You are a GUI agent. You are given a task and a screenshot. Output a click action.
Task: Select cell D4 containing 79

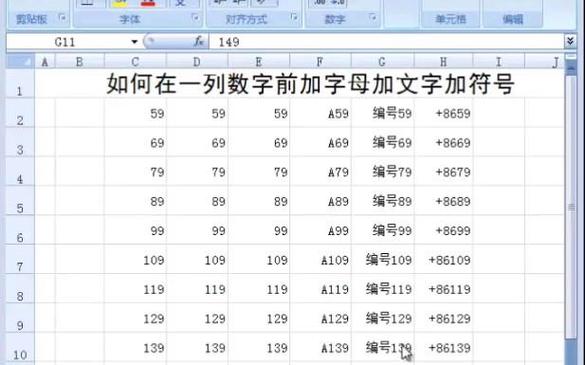[197, 172]
